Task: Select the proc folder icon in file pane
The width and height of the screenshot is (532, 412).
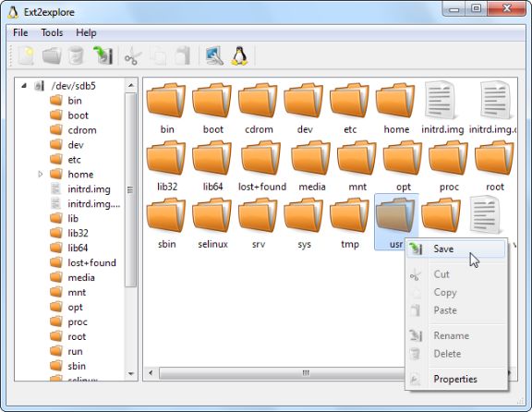Action: pos(449,158)
